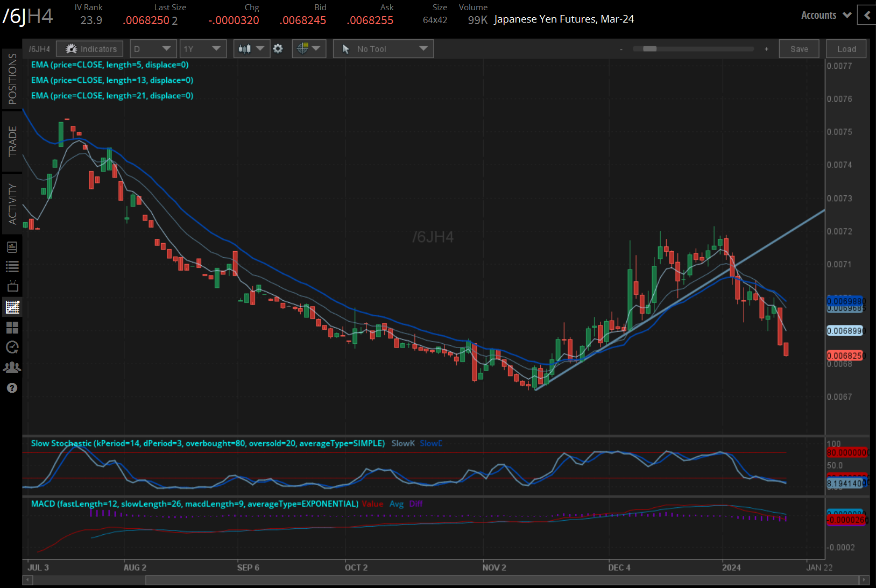
Task: Open the crosshair cursor style dropdown
Action: [x=308, y=49]
